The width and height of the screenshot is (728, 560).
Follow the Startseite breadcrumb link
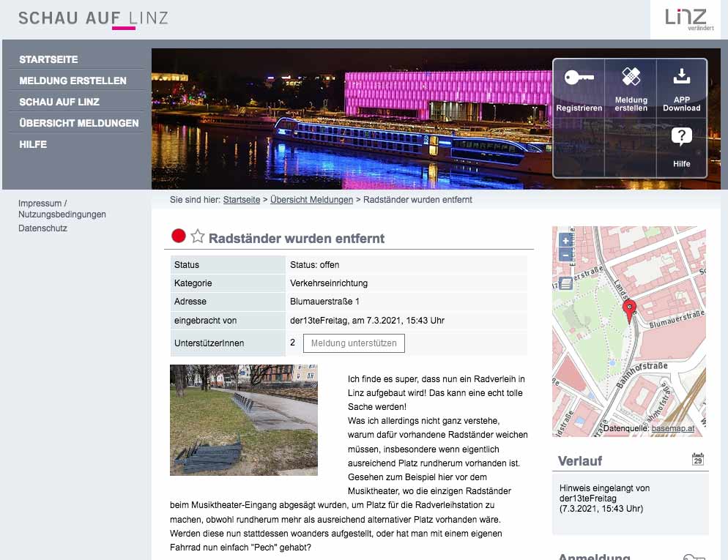241,200
